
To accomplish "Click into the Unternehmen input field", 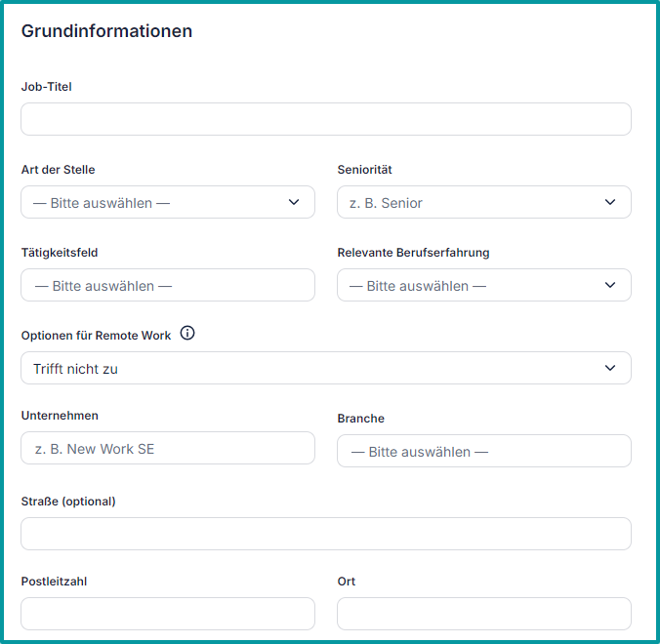I will tap(167, 448).
